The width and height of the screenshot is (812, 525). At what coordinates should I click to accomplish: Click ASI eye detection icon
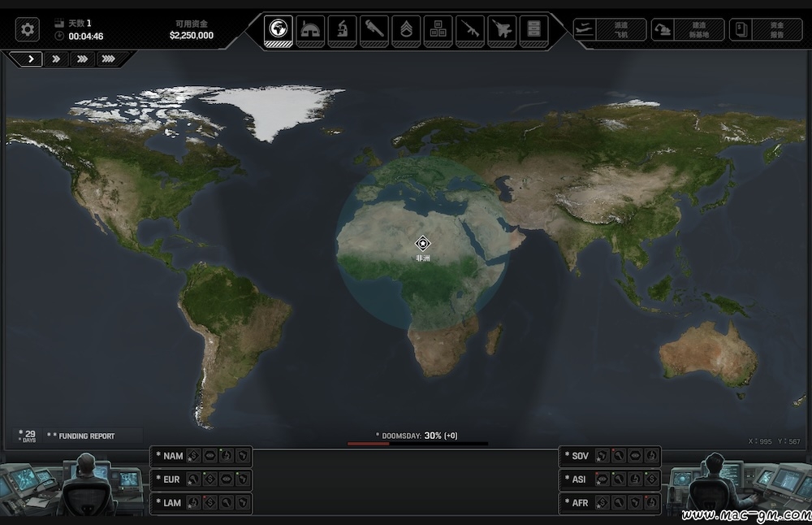(603, 479)
